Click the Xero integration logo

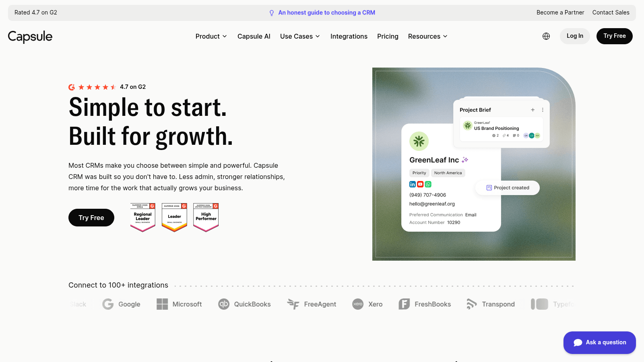pos(367,304)
